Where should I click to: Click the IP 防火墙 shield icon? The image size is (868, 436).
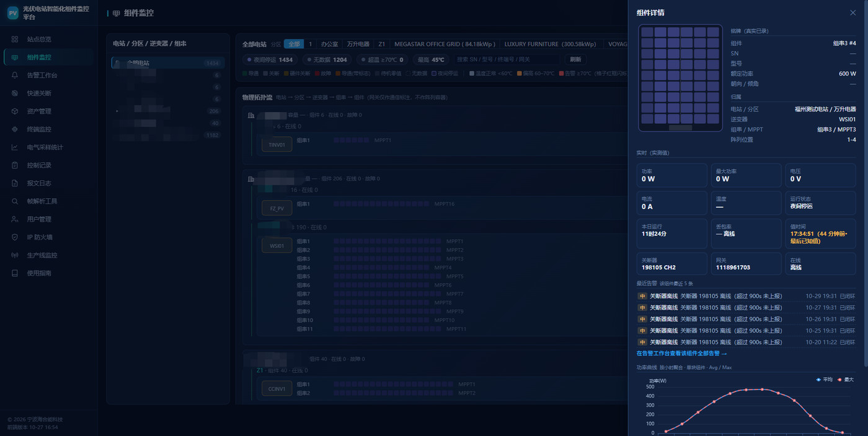(15, 237)
